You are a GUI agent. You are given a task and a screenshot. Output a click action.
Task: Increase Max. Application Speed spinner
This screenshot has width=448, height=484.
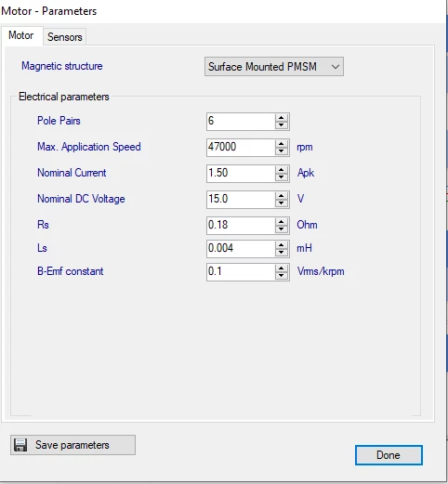tap(281, 144)
